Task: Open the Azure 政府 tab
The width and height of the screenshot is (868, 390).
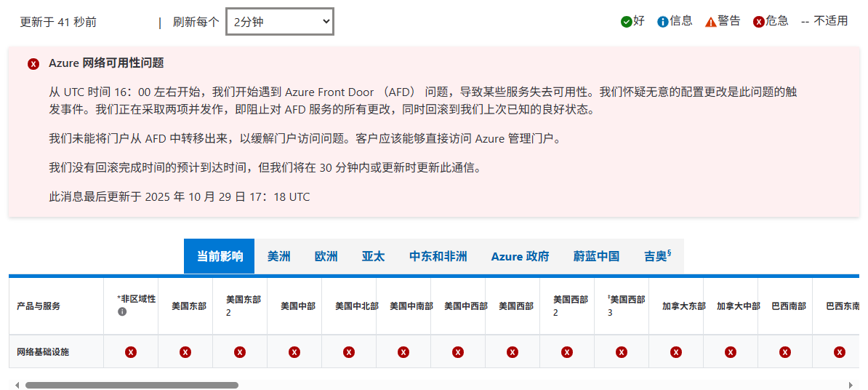Action: click(x=520, y=256)
